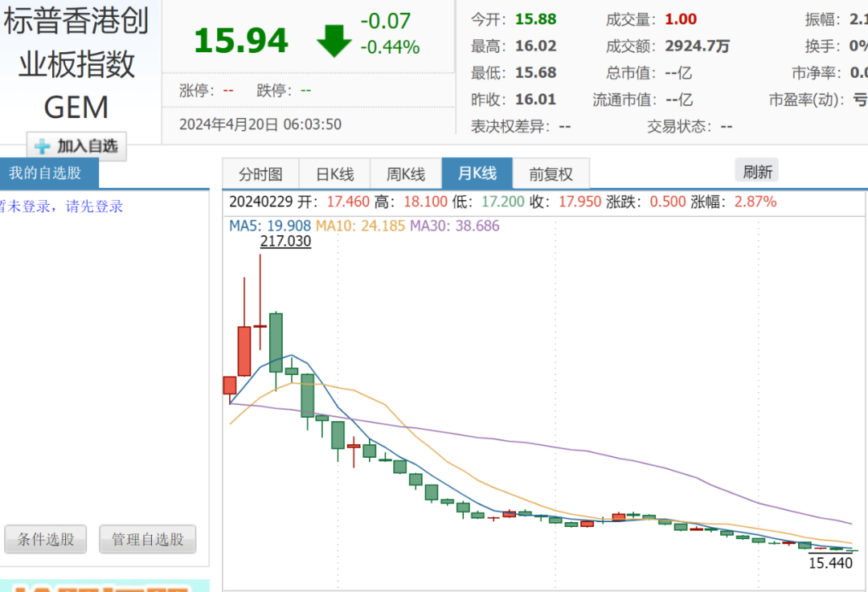Image resolution: width=868 pixels, height=592 pixels.
Task: Click the 最高 value 16.02
Action: (535, 46)
